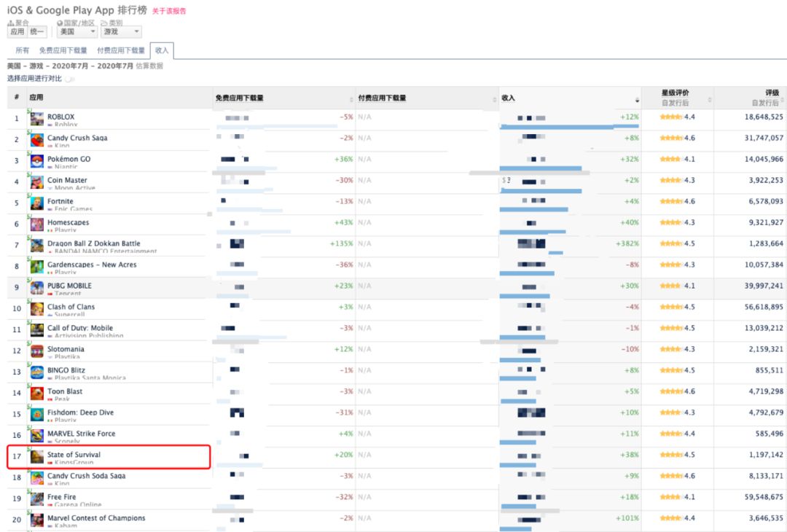
Task: Click the Candy Crush Saga icon
Action: [x=36, y=140]
